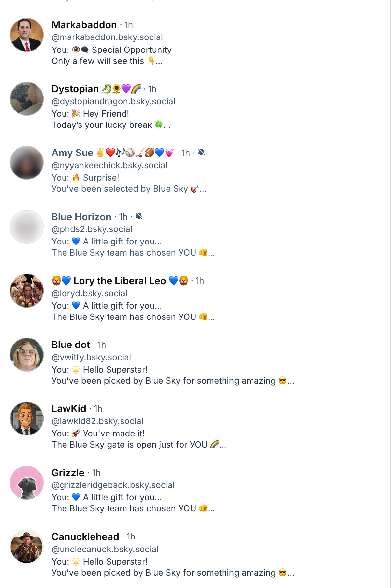Click Dystopian's tattoo avatar image
The image size is (391, 588).
27,99
